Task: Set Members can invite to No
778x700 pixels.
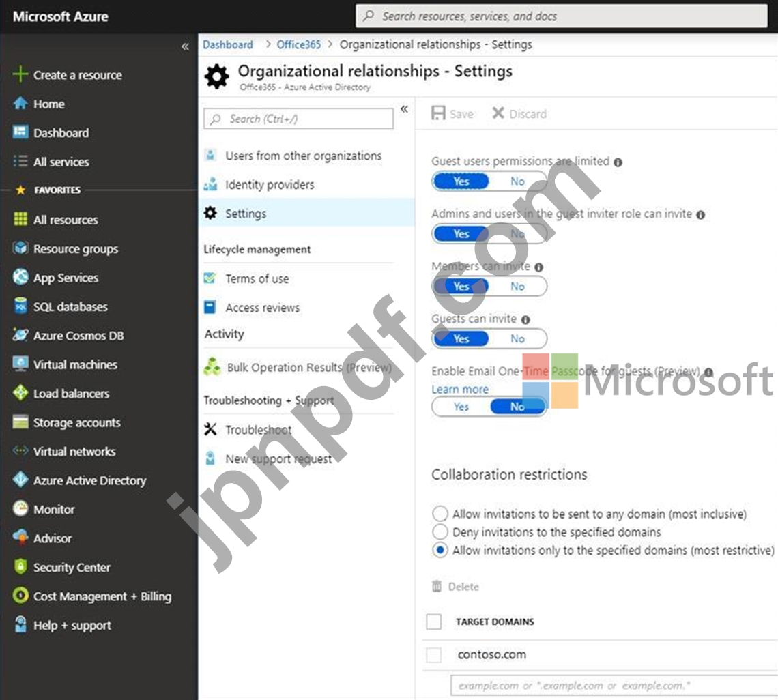Action: coord(517,287)
